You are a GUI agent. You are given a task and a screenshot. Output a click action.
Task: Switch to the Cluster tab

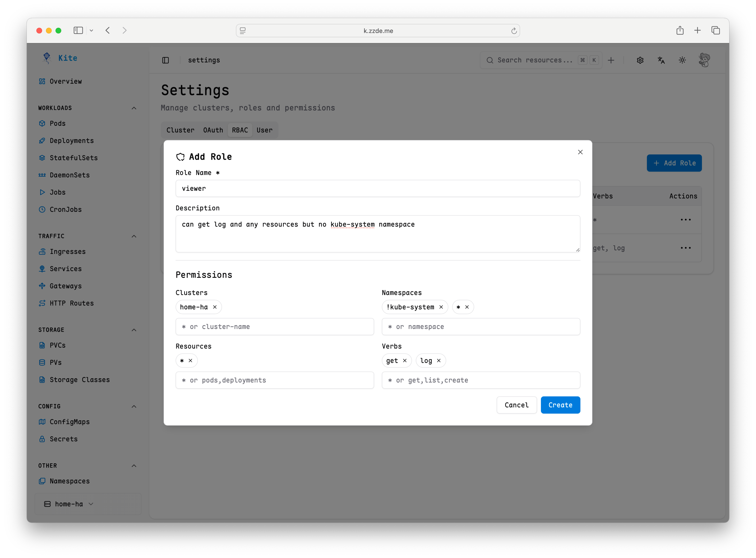pos(180,130)
